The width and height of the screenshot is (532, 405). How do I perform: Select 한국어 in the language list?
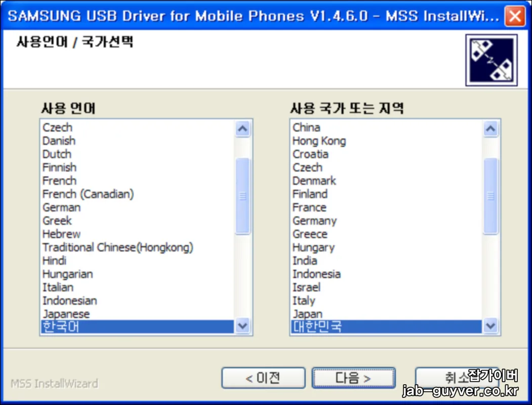[x=137, y=327]
